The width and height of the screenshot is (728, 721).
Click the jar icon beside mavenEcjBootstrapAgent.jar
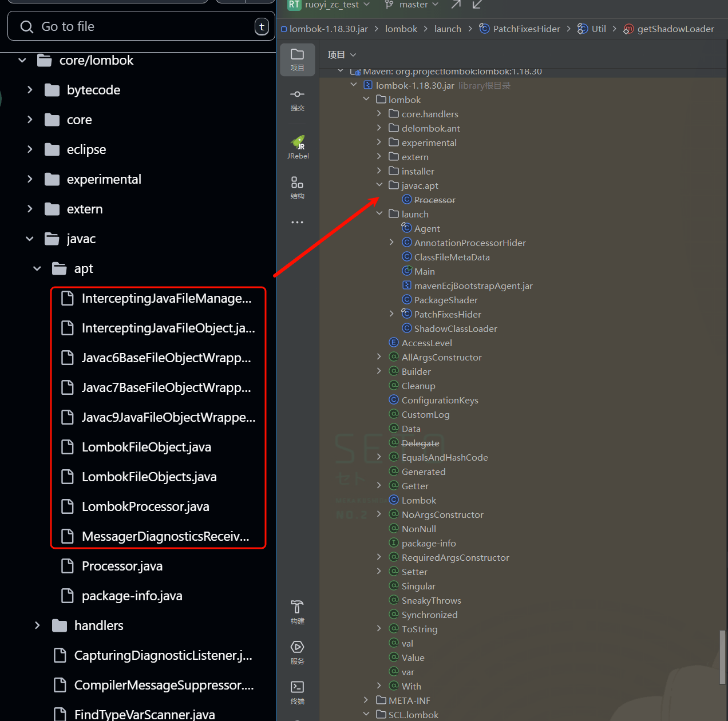(407, 285)
